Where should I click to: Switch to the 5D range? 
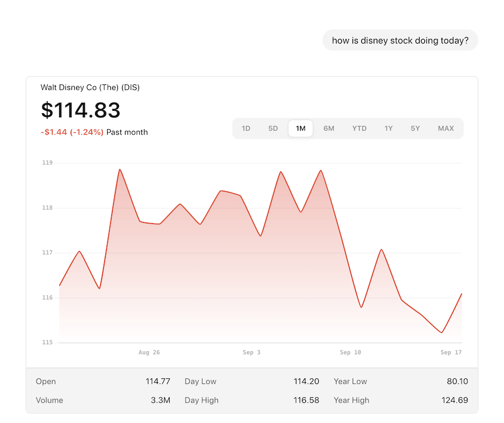(x=273, y=128)
